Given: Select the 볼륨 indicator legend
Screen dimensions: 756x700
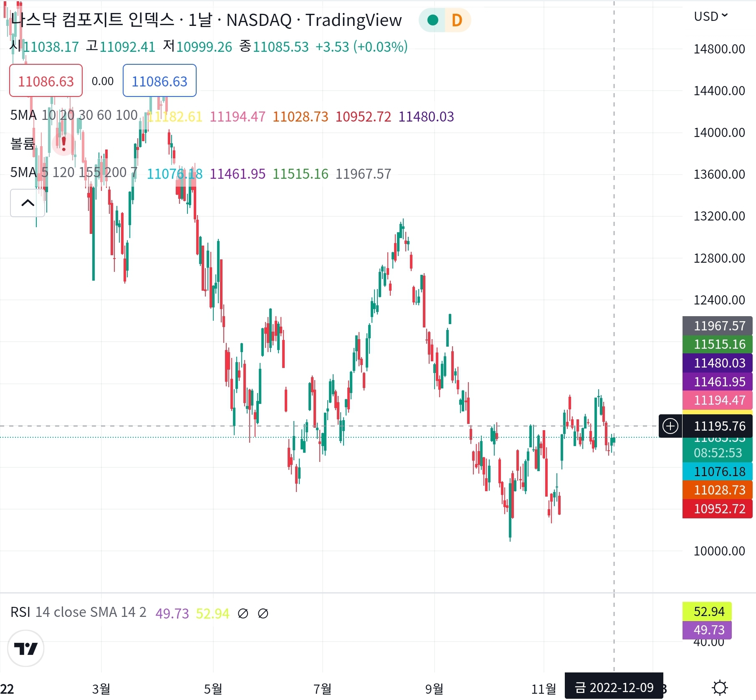Looking at the screenshot, I should (x=23, y=144).
